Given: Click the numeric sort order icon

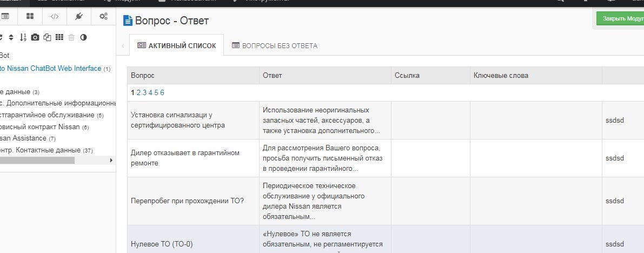Looking at the screenshot, I should [23, 37].
